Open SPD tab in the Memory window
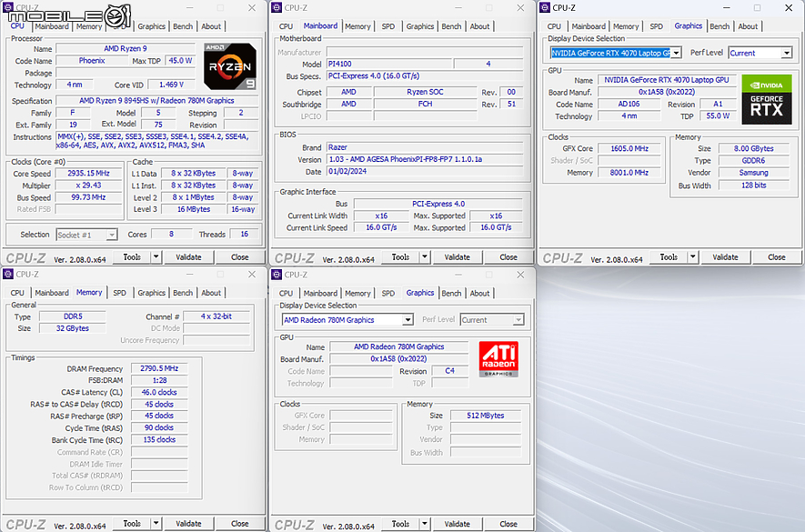 119,293
